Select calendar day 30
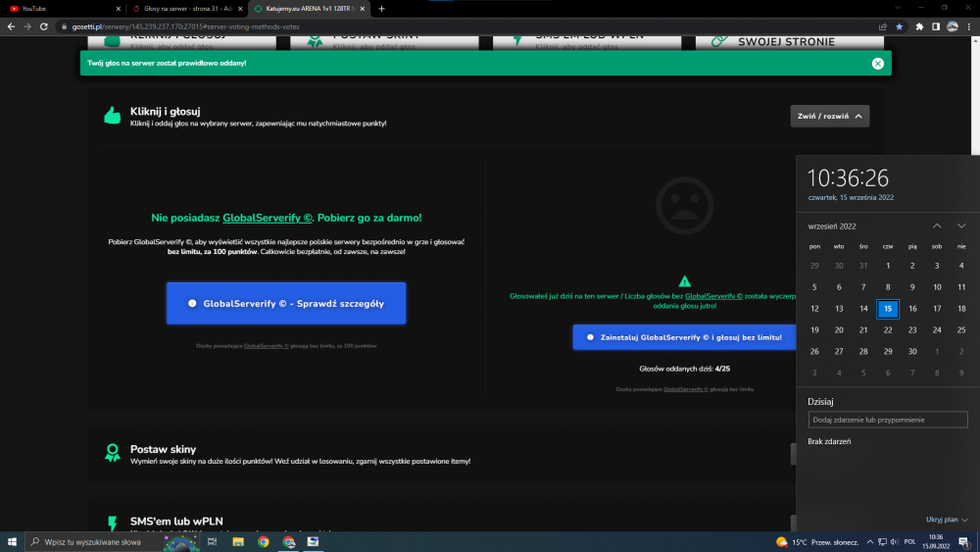The image size is (980, 552). coord(912,351)
